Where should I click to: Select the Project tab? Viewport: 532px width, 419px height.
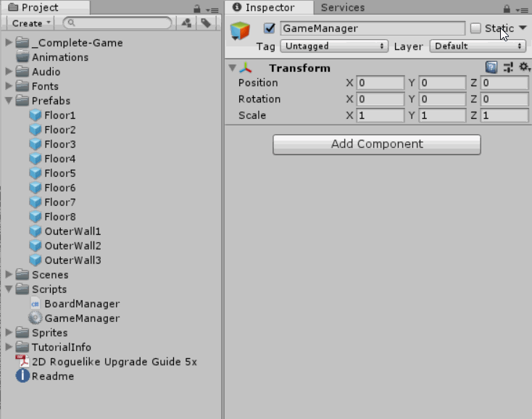click(x=46, y=7)
